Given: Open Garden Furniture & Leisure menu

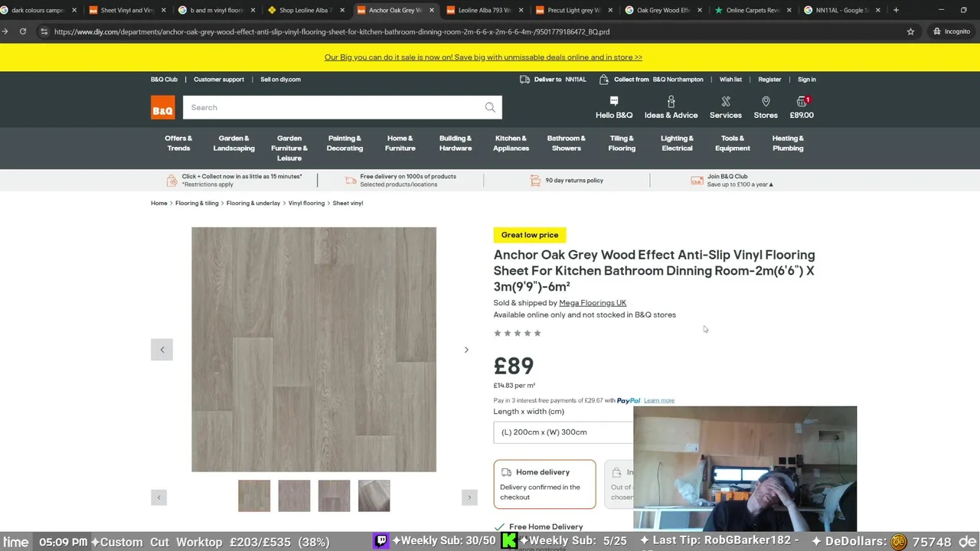Looking at the screenshot, I should coord(289,148).
